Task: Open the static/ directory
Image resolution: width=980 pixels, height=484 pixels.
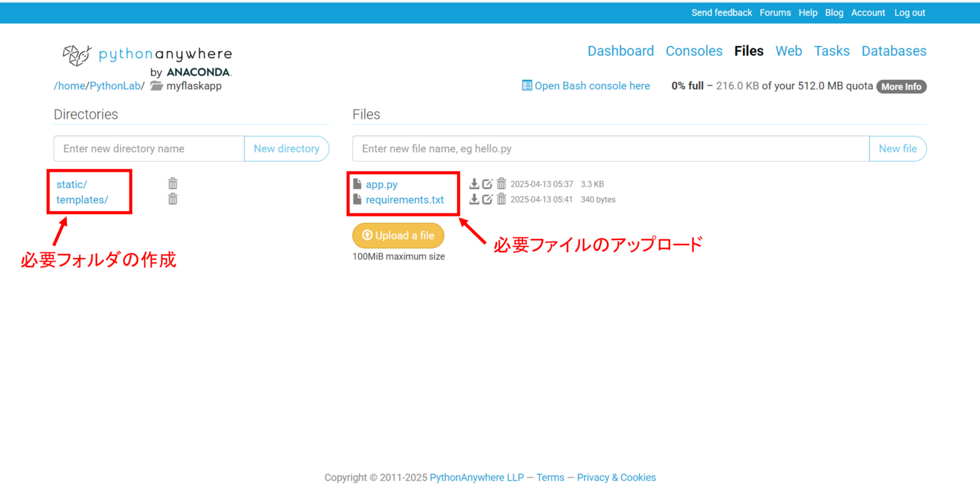Action: pyautogui.click(x=71, y=185)
